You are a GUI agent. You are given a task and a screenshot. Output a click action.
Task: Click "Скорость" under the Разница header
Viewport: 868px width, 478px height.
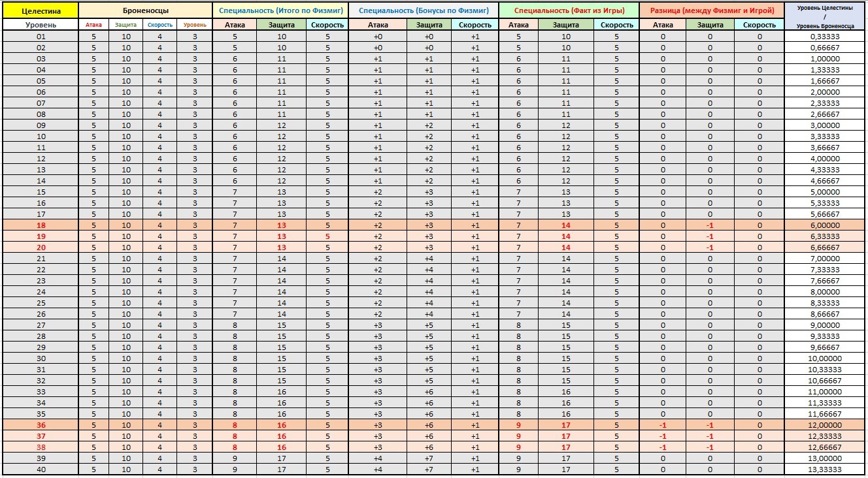(759, 25)
